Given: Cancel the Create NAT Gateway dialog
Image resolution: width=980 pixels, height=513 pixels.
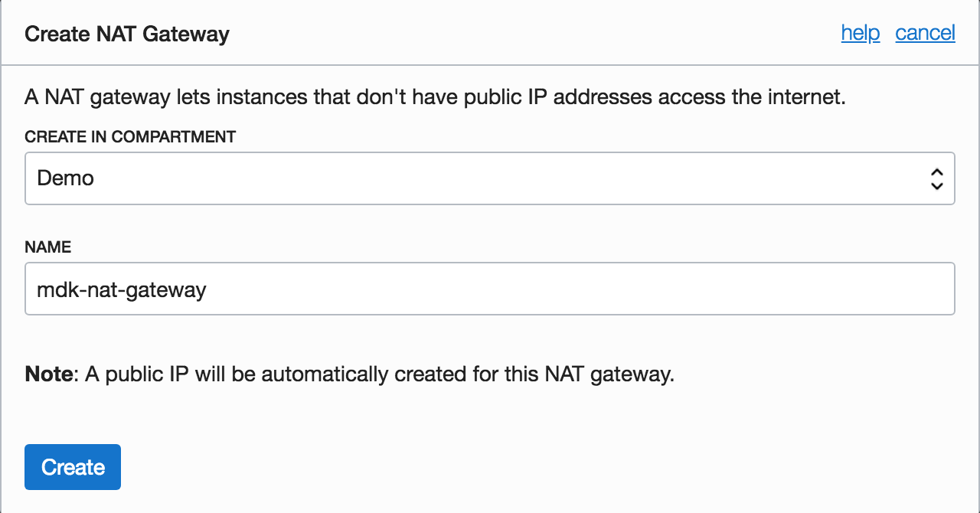Looking at the screenshot, I should 925,33.
